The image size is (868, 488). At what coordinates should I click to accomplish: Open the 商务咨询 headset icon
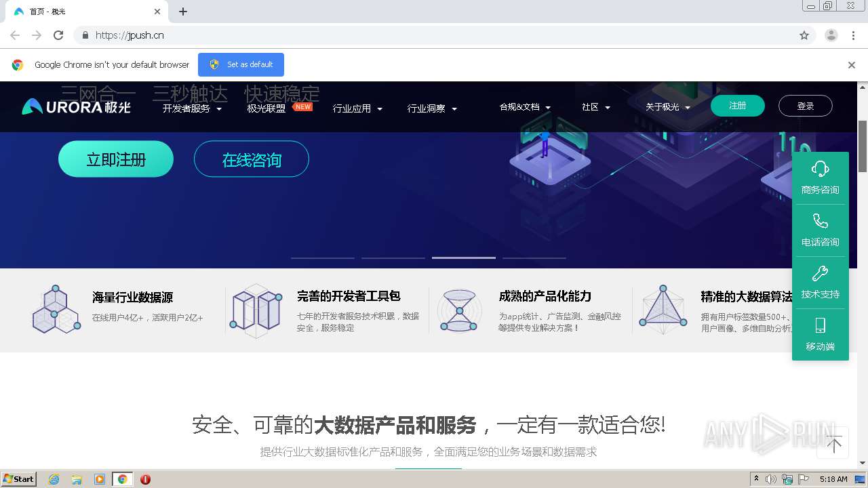tap(820, 169)
